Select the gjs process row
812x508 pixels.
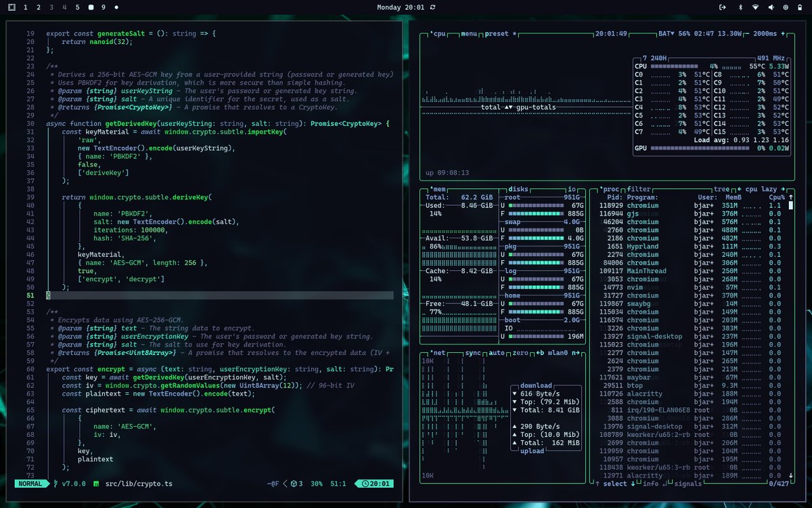pos(691,213)
